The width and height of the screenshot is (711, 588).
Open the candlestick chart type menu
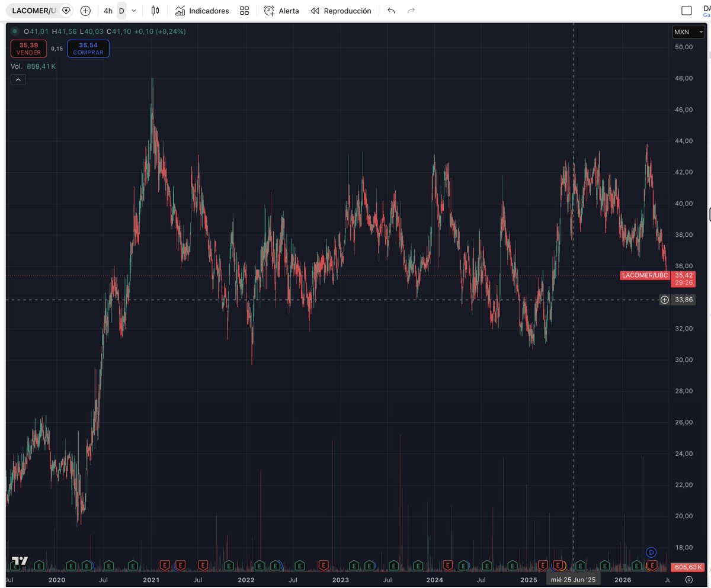pyautogui.click(x=155, y=11)
